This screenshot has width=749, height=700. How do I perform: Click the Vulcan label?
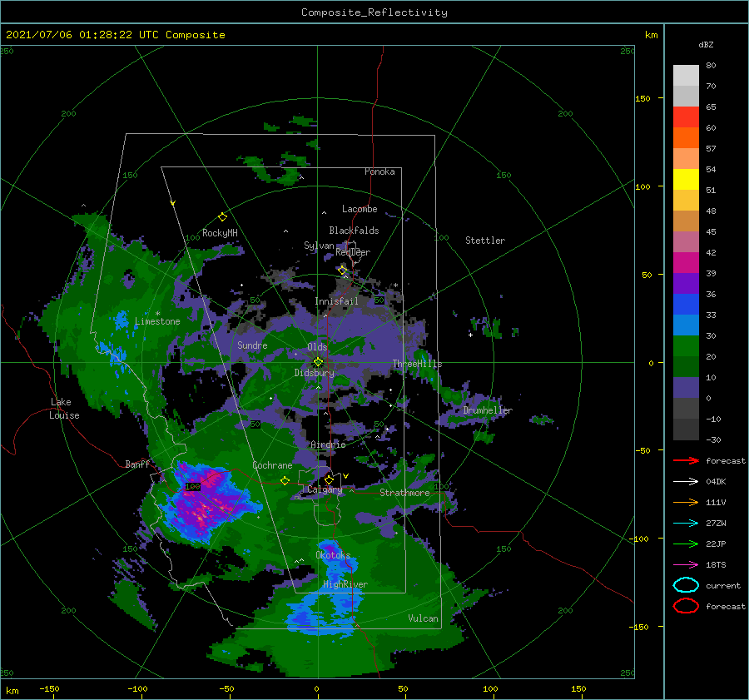point(423,618)
